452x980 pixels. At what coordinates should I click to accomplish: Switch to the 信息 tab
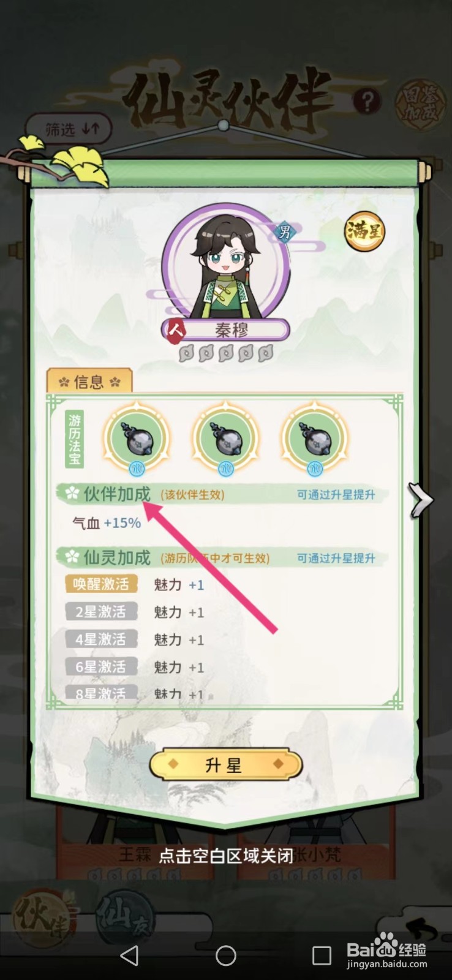(x=89, y=382)
